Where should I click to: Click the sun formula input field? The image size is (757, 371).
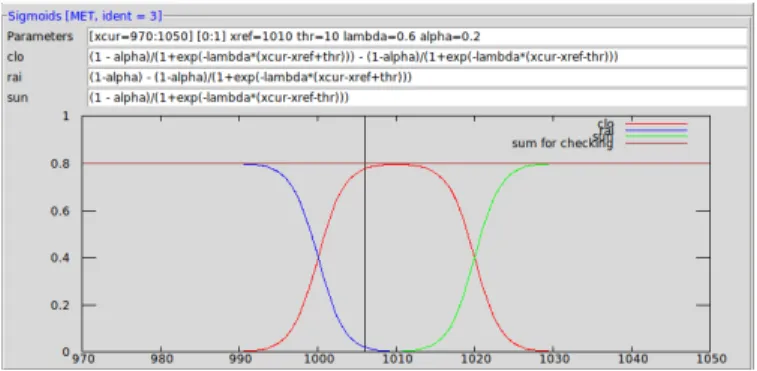[417, 98]
